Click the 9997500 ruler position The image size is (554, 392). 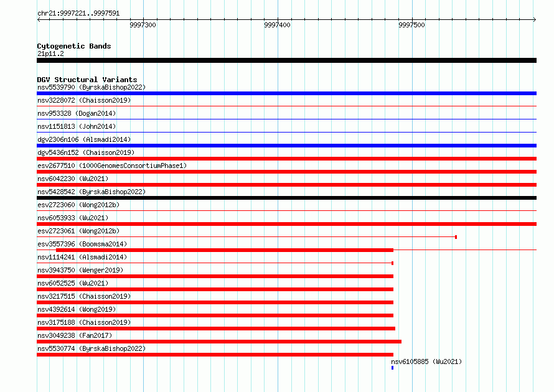pyautogui.click(x=411, y=25)
